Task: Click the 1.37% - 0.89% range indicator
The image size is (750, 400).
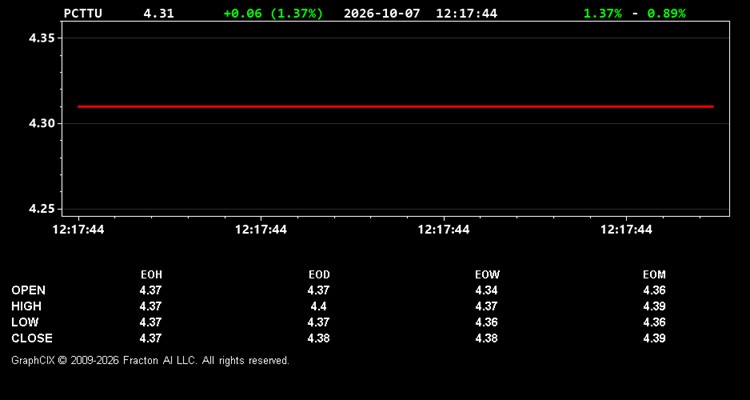Action: coord(634,13)
